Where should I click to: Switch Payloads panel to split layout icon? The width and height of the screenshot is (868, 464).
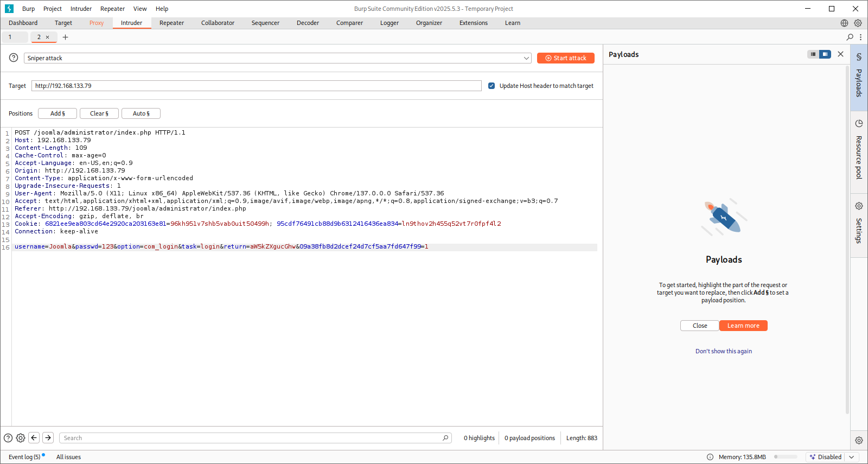coord(825,54)
